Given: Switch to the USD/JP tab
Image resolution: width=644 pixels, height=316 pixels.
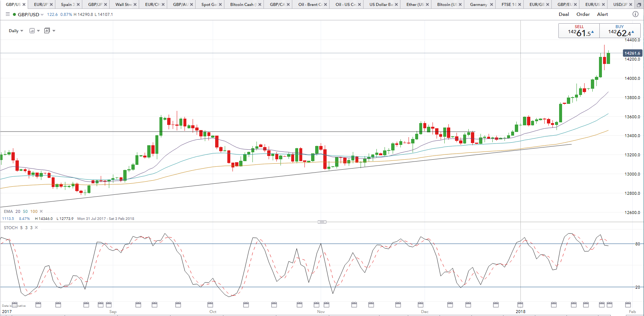Looking at the screenshot, I should (620, 4).
